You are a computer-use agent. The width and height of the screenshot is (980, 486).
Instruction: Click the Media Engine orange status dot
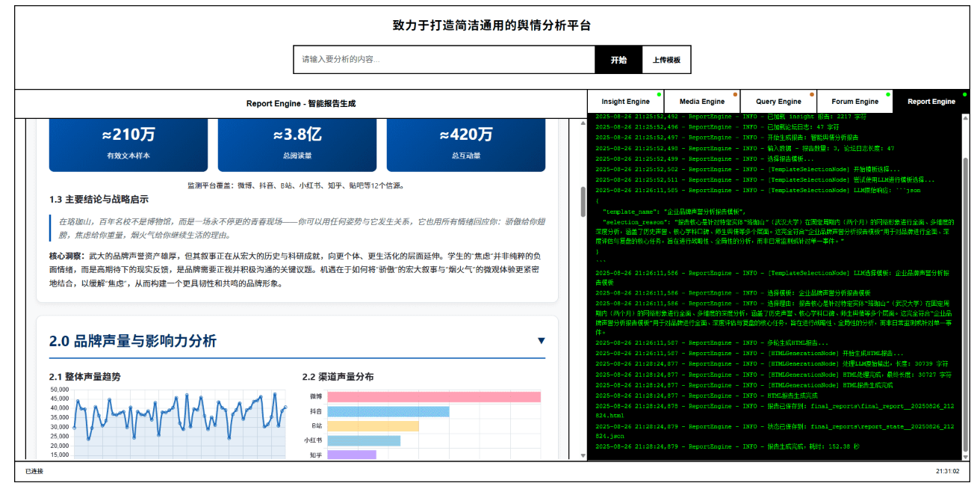736,94
